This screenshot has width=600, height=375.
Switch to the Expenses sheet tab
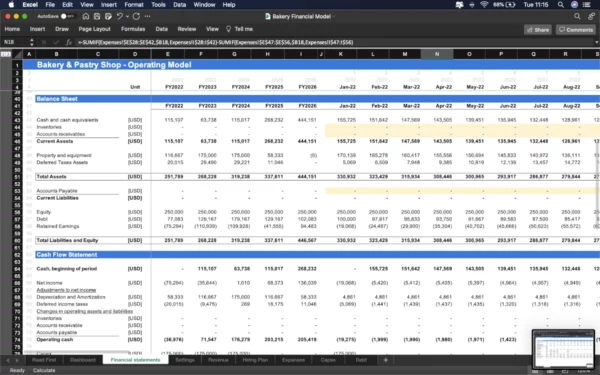click(293, 360)
